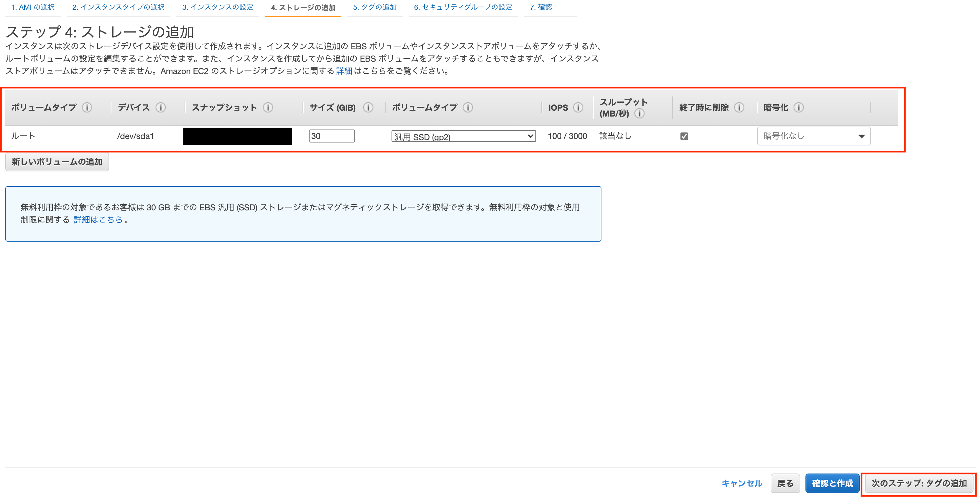Switch to the 5. タグの追加 tab
980x498 pixels.
(x=375, y=7)
